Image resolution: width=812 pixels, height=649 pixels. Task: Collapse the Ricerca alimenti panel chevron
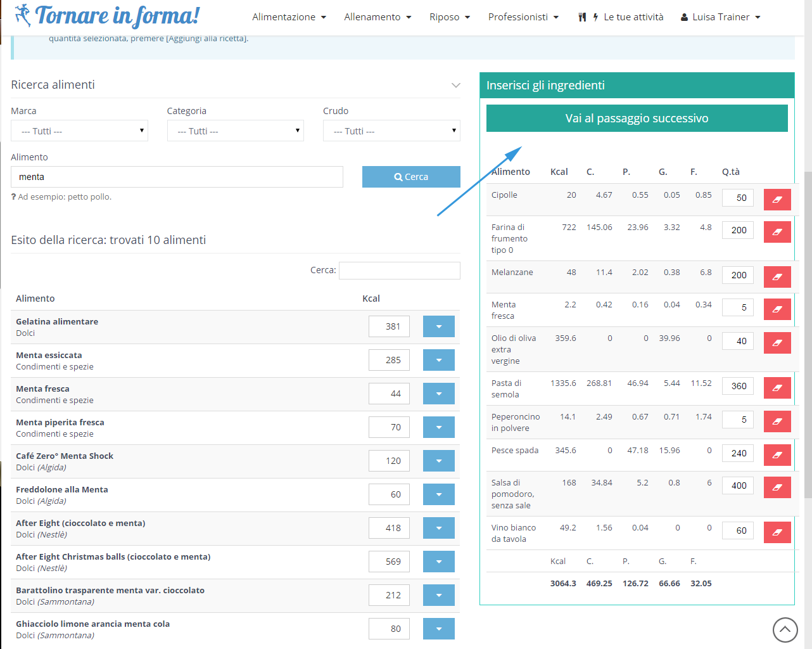click(x=455, y=85)
